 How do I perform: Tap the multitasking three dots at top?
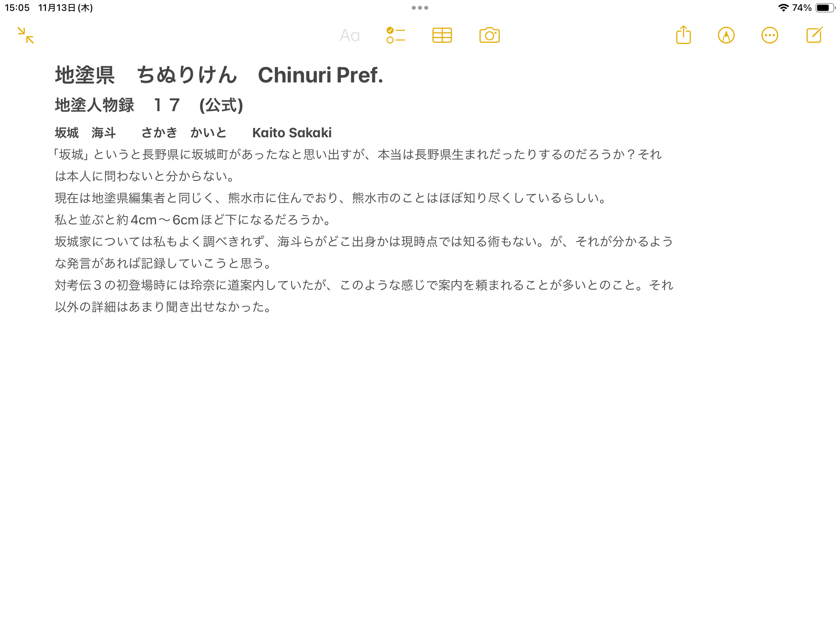(420, 8)
